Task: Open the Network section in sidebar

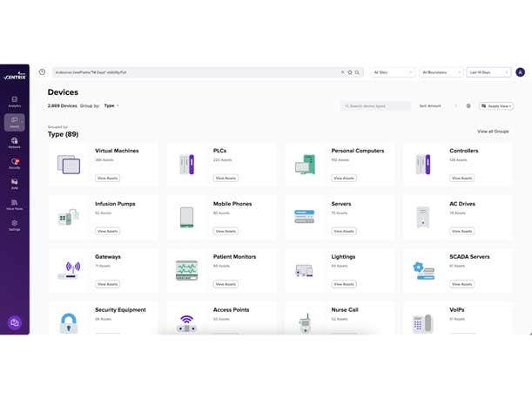Action: coord(14,142)
